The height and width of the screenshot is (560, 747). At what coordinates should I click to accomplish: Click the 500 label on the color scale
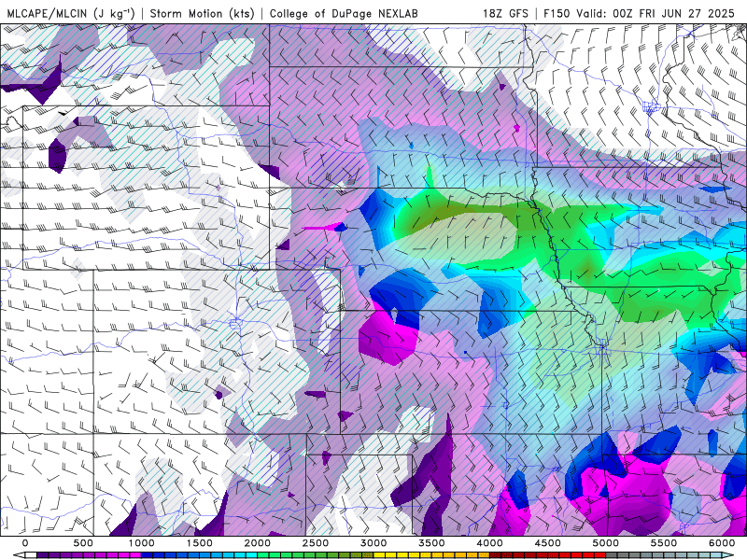click(83, 543)
